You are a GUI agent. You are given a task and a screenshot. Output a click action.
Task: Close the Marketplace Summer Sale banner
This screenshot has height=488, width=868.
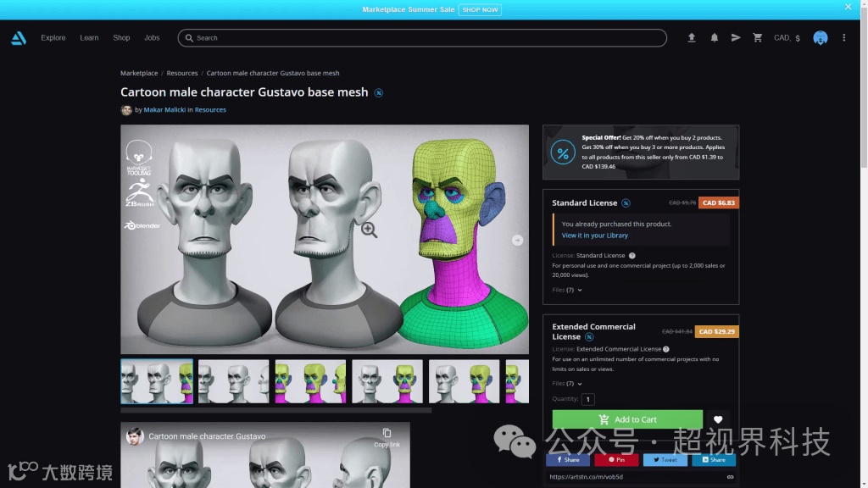[848, 7]
